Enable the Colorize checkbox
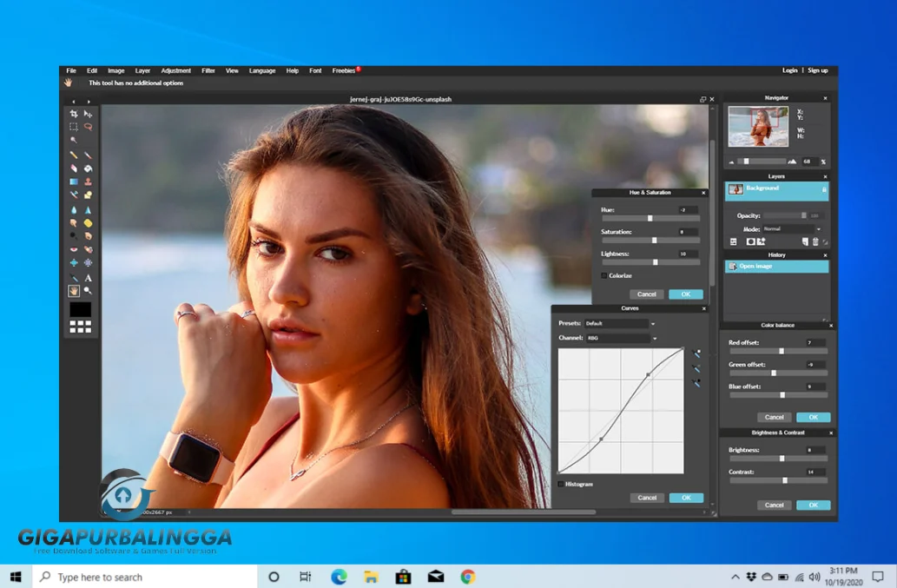 pos(603,275)
